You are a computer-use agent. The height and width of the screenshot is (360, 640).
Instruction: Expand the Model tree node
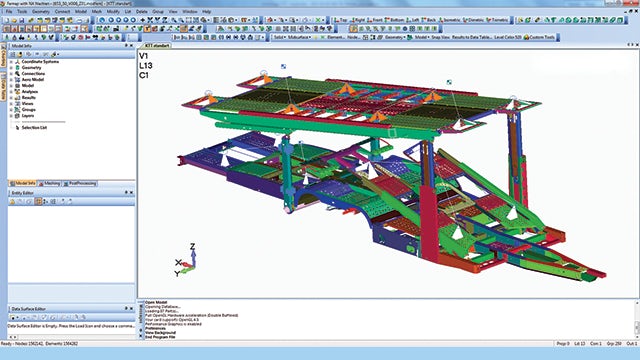point(11,86)
